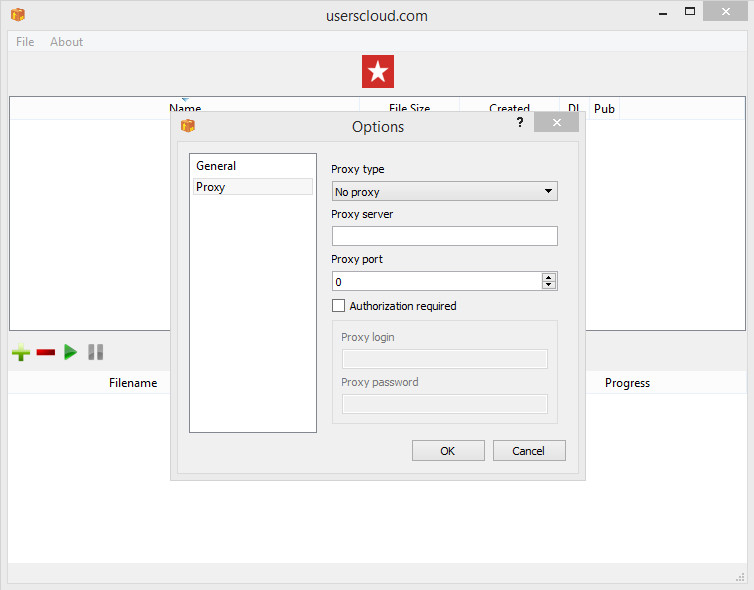
Task: Maximize the userscloud.com window
Action: point(690,12)
